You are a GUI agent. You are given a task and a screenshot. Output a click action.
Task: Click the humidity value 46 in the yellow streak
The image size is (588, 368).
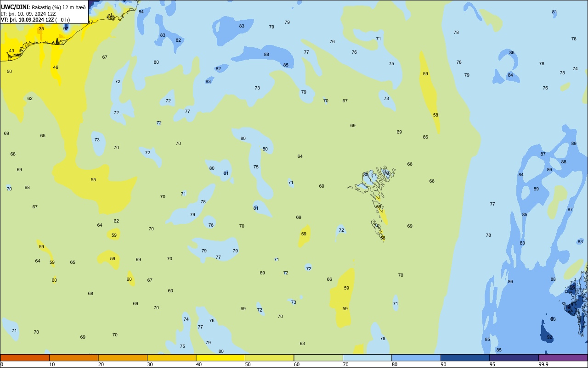pos(56,67)
